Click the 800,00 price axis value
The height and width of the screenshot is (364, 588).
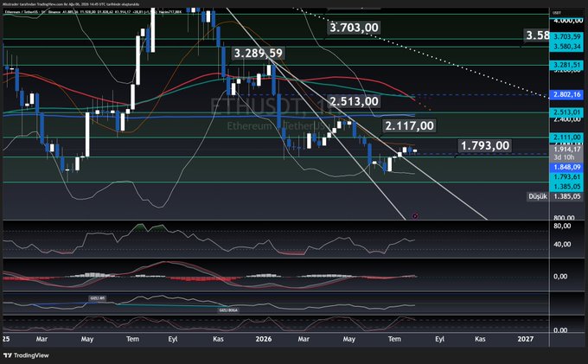(564, 217)
